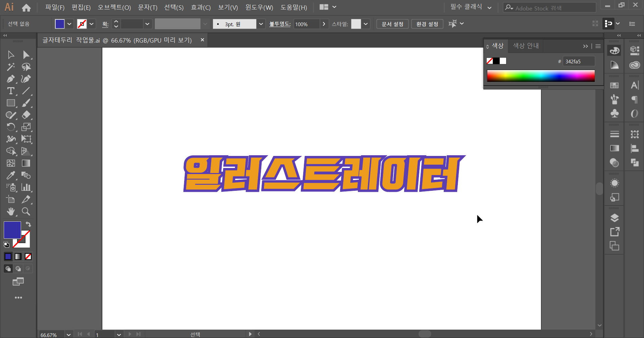Open stroke color dropdown in control bar

(92, 24)
